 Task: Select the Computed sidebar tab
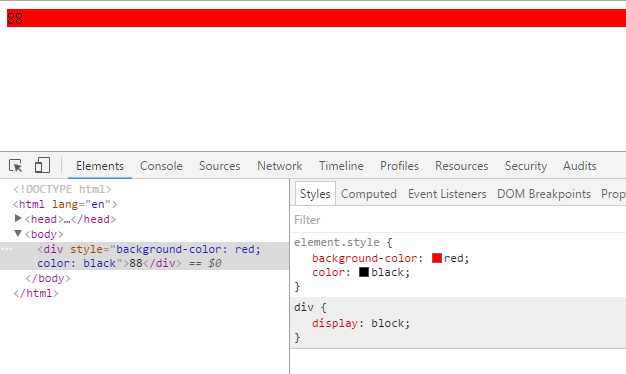pyautogui.click(x=368, y=194)
